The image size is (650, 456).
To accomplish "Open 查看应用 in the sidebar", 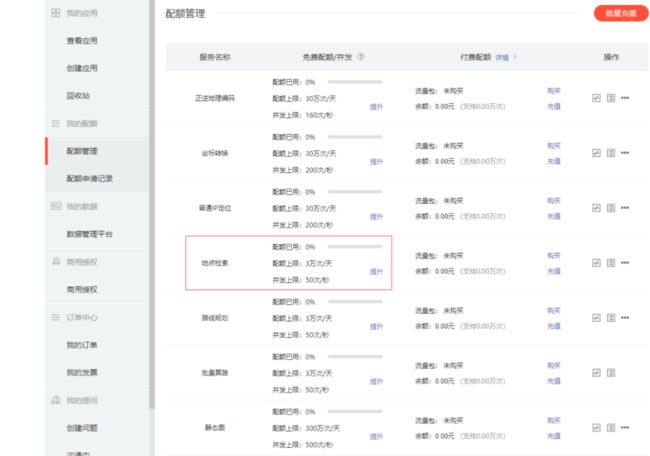I will (x=82, y=41).
